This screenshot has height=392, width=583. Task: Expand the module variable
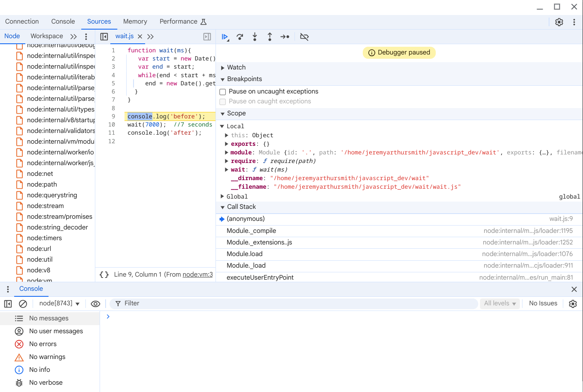pyautogui.click(x=226, y=152)
